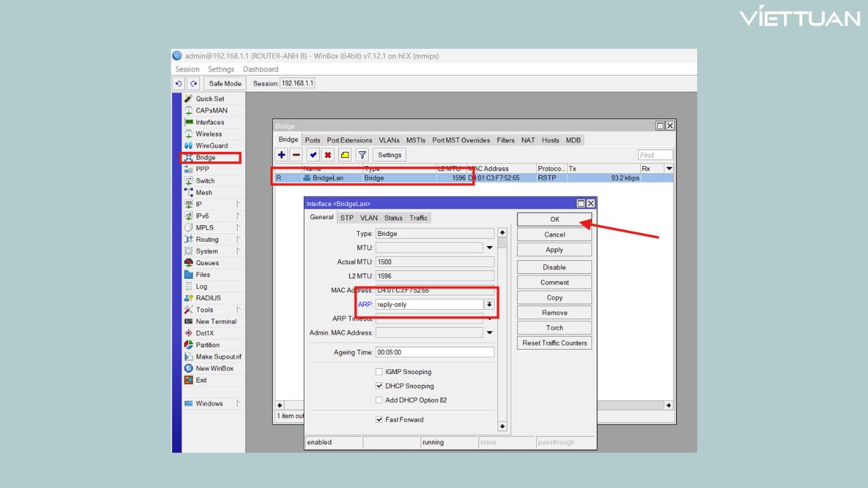This screenshot has height=488, width=868.
Task: Click Cancel button
Action: pyautogui.click(x=554, y=235)
